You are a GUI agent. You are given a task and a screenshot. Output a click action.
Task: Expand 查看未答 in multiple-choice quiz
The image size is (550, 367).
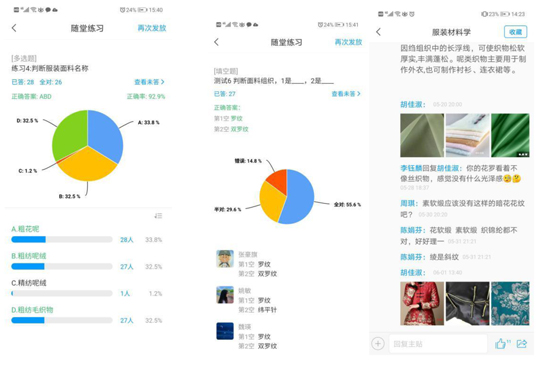pyautogui.click(x=149, y=82)
